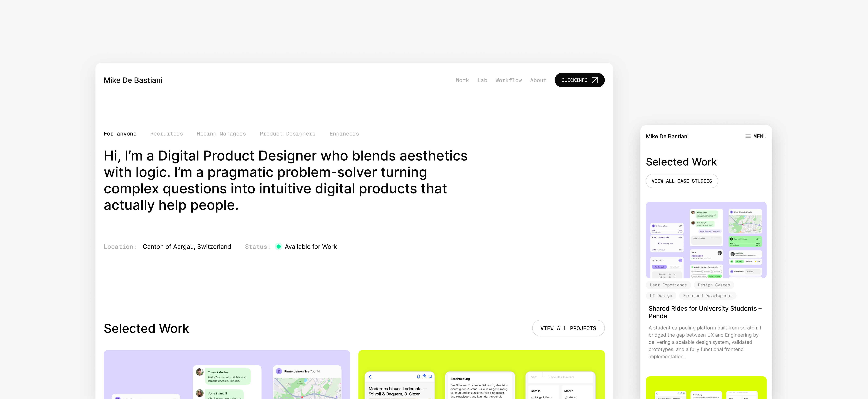Select the For anyone audience tab
868x399 pixels.
tap(120, 134)
